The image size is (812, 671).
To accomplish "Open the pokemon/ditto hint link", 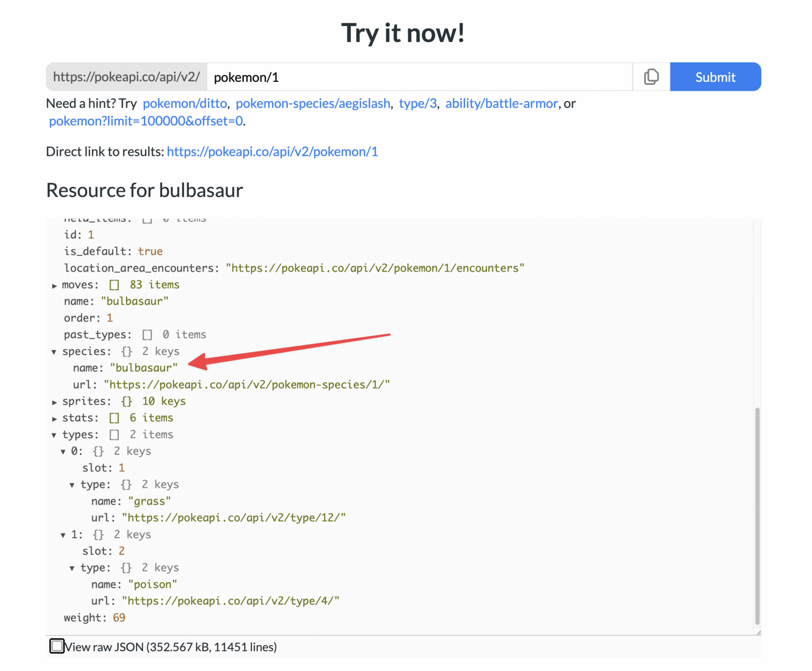I will click(x=185, y=104).
